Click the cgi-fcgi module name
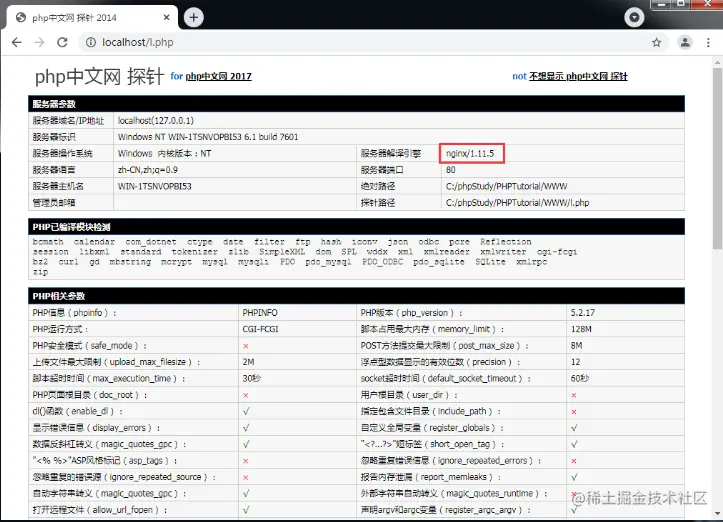Image resolution: width=723 pixels, height=522 pixels. coord(557,252)
